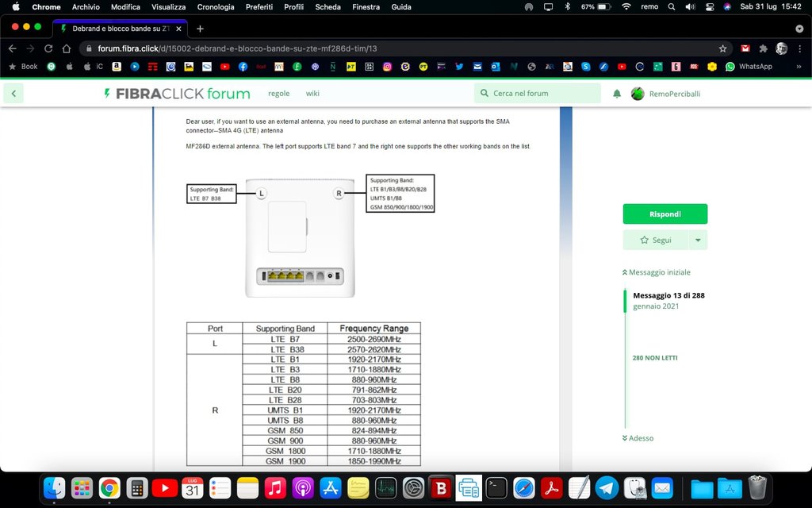This screenshot has height=508, width=812.
Task: Focus the 'Cerca nel forum' search field
Action: pos(537,94)
